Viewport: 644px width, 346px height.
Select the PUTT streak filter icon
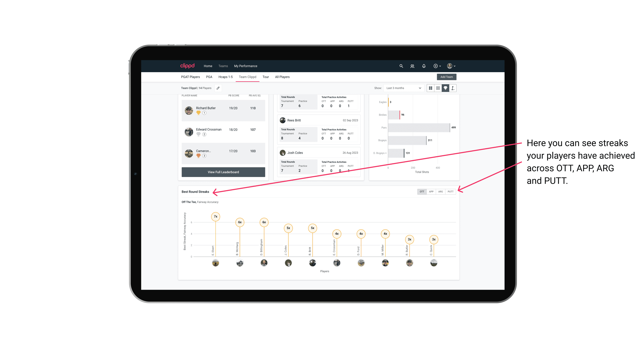[x=450, y=191]
